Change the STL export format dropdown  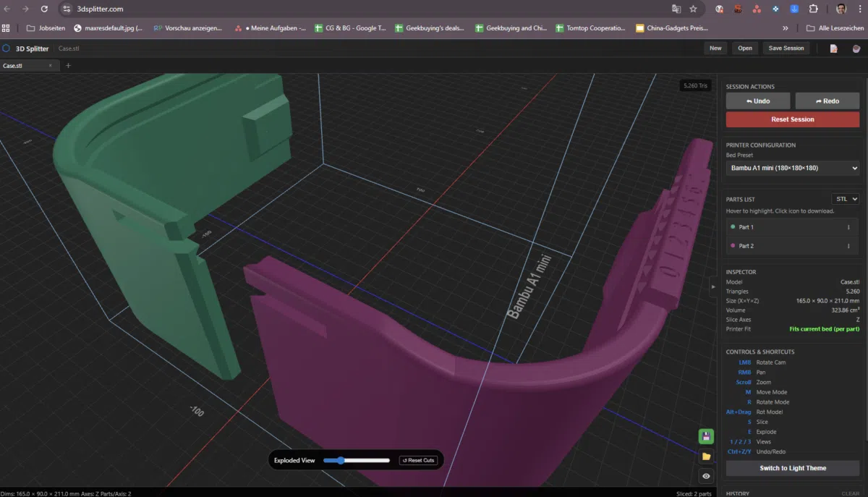click(845, 198)
